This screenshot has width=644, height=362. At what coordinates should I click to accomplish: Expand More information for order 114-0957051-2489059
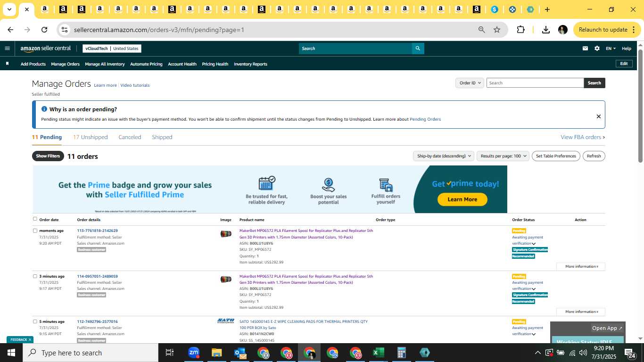tap(581, 312)
